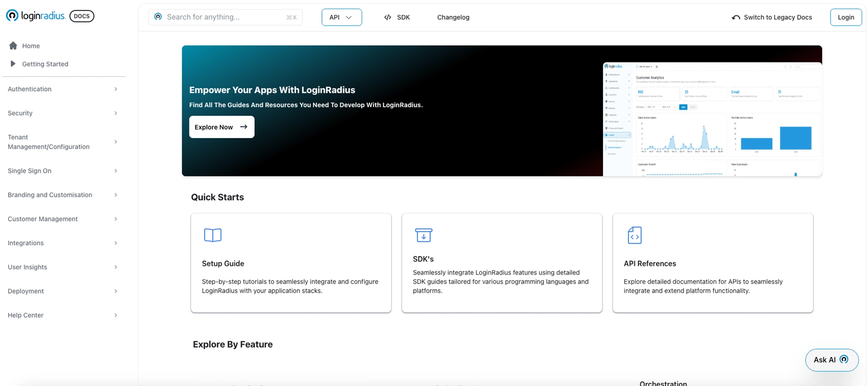Click the ⌘K shortcut hint in search
868x386 pixels.
click(291, 18)
